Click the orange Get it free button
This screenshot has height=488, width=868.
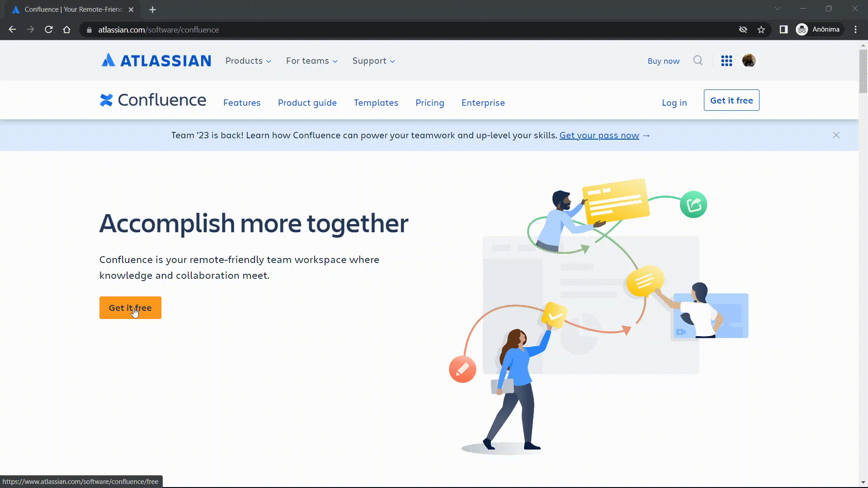pyautogui.click(x=130, y=308)
